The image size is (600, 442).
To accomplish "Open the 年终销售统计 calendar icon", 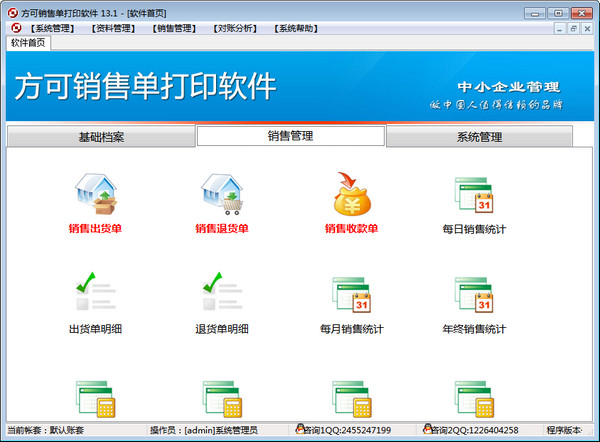I will (474, 295).
